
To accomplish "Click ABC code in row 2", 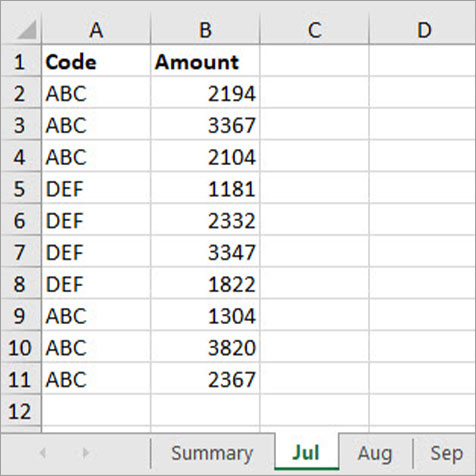I will 96,93.
